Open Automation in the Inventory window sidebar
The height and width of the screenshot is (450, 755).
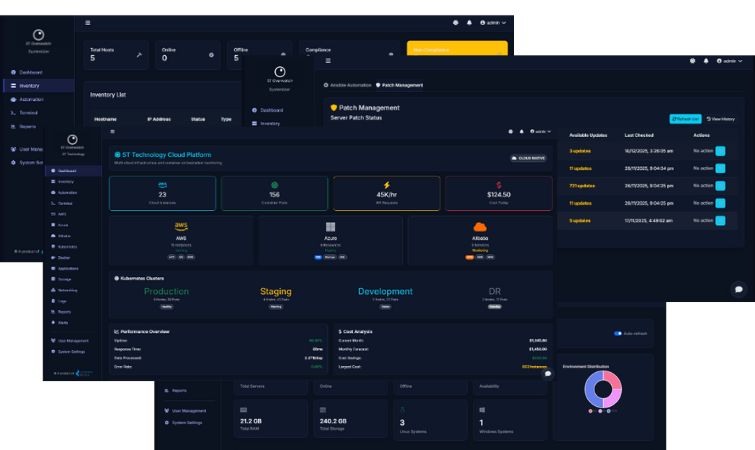(x=30, y=99)
